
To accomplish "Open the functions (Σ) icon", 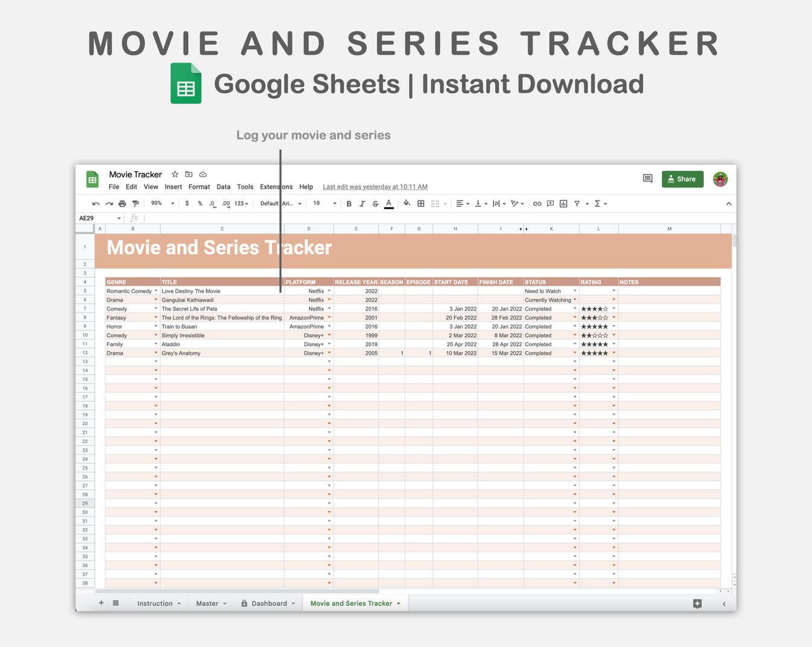I will [597, 203].
